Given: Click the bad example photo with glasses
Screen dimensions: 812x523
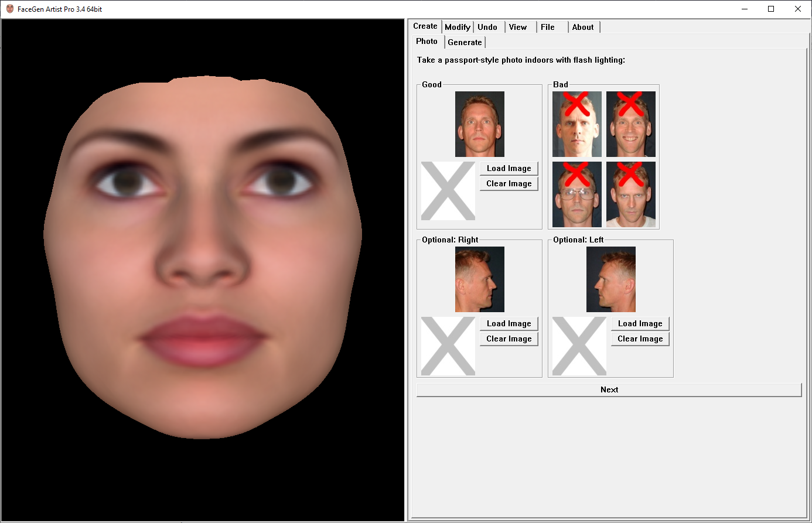Looking at the screenshot, I should (577, 194).
